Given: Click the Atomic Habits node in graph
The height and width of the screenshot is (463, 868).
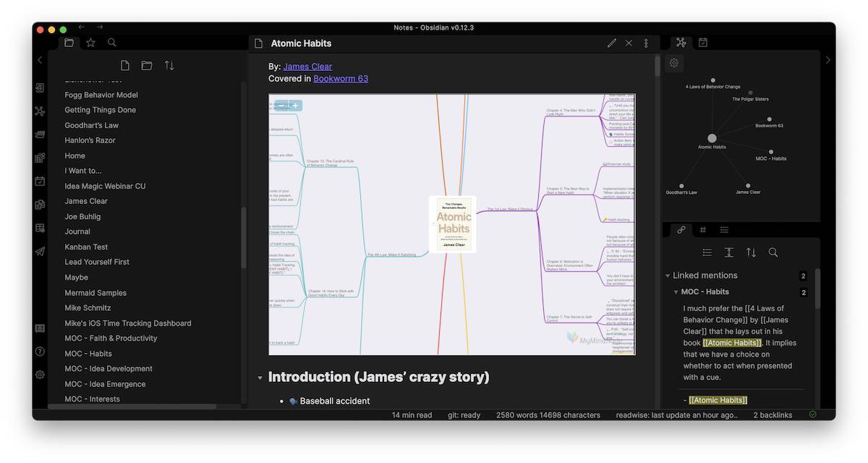Looking at the screenshot, I should (x=712, y=138).
